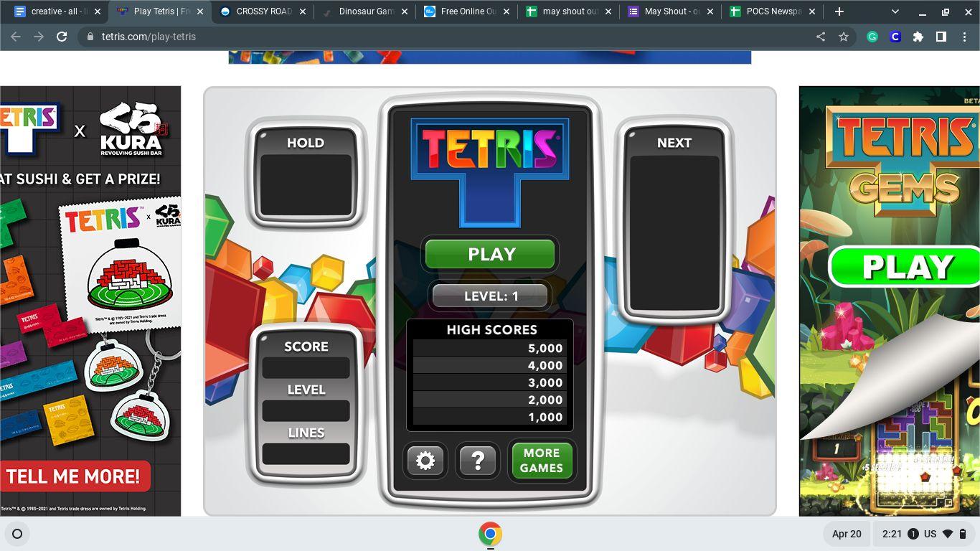Open the Grammarly extension
This screenshot has height=551, width=980.
(x=872, y=37)
